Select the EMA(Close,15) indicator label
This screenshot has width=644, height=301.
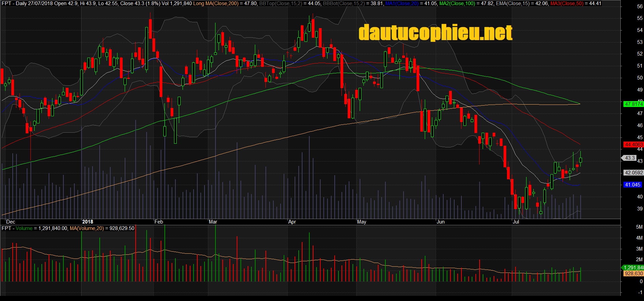(512, 3)
